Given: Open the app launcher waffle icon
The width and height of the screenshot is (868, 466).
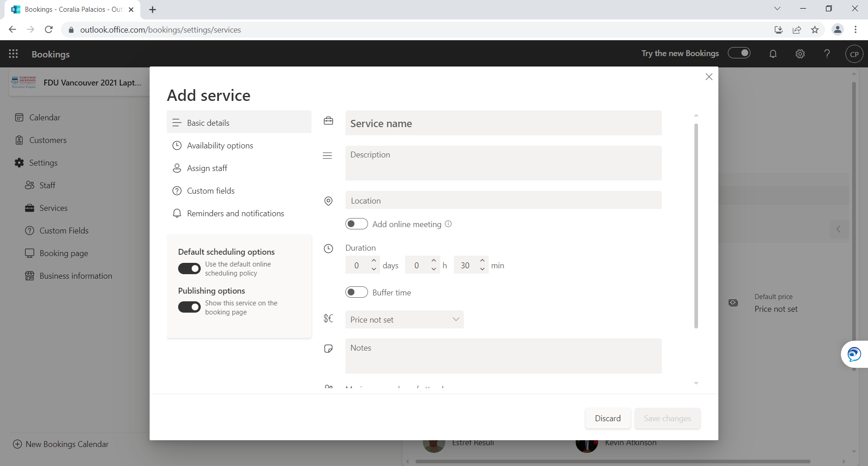Looking at the screenshot, I should (x=14, y=54).
